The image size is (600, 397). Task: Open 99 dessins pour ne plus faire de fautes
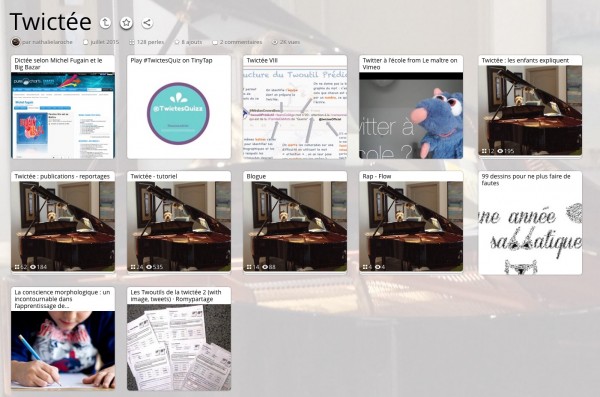530,223
